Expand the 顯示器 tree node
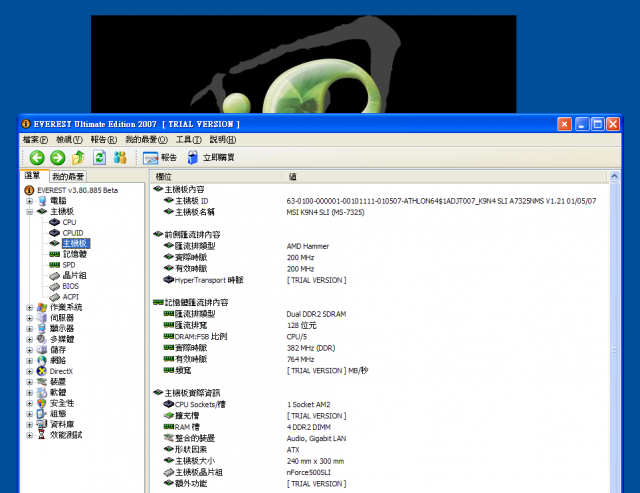The image size is (640, 493). coord(29,329)
